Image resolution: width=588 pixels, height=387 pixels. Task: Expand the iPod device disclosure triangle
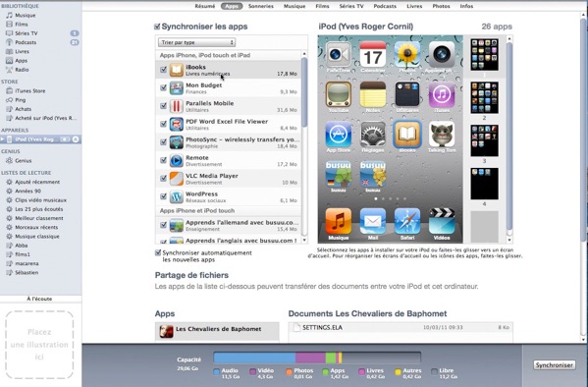[x=3, y=139]
